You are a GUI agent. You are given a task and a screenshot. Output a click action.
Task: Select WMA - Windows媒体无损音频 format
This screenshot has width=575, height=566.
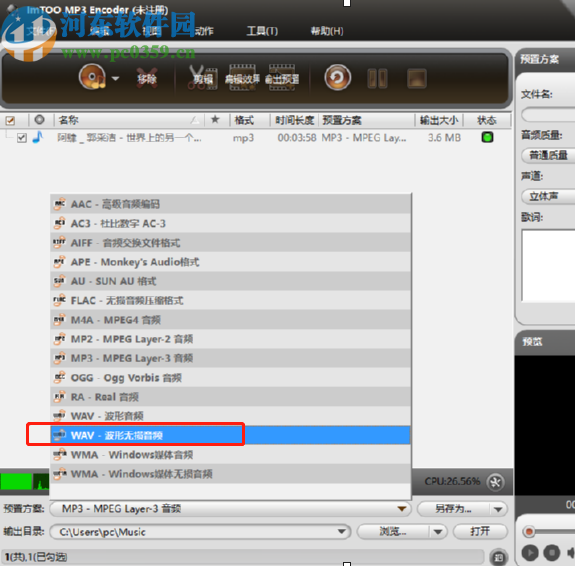click(230, 474)
